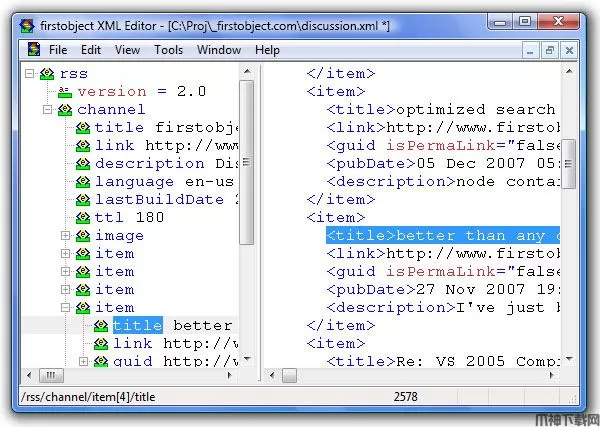The image size is (600, 427).
Task: Expand the guid node in tree
Action: [83, 361]
